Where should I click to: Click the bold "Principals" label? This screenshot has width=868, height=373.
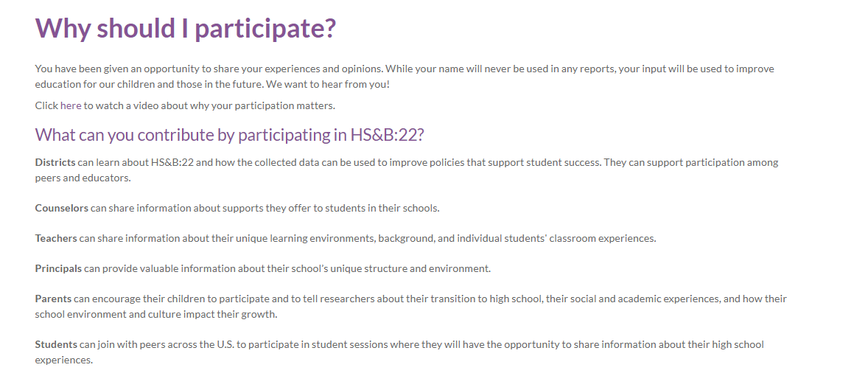pyautogui.click(x=58, y=268)
